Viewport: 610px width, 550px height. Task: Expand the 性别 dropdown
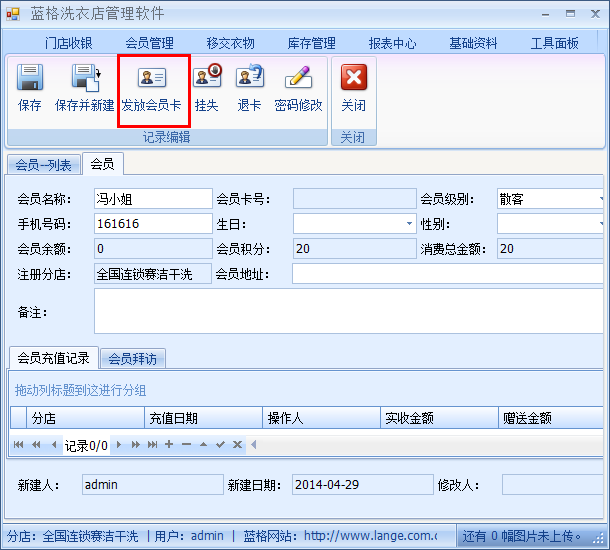pos(601,223)
